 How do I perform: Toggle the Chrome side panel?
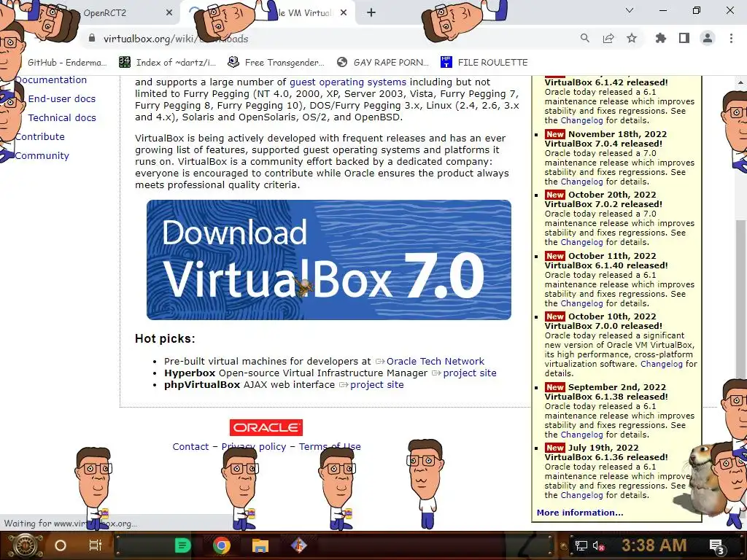(x=684, y=38)
